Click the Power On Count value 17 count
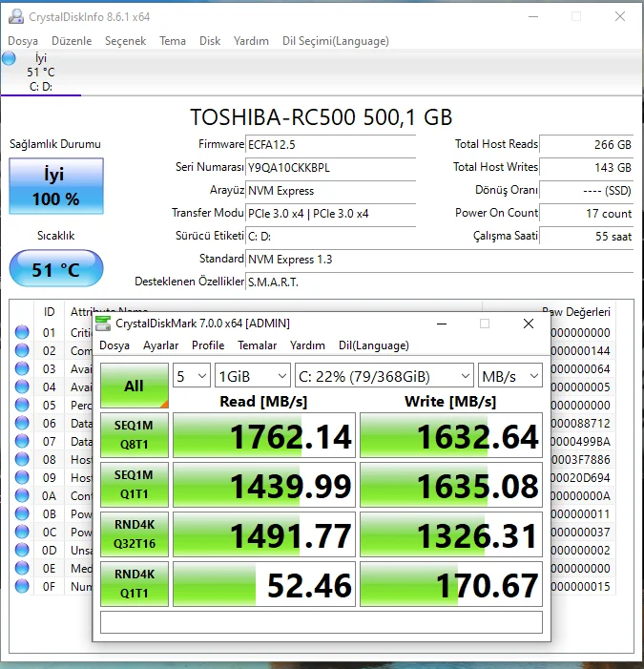The image size is (644, 669). (x=587, y=214)
